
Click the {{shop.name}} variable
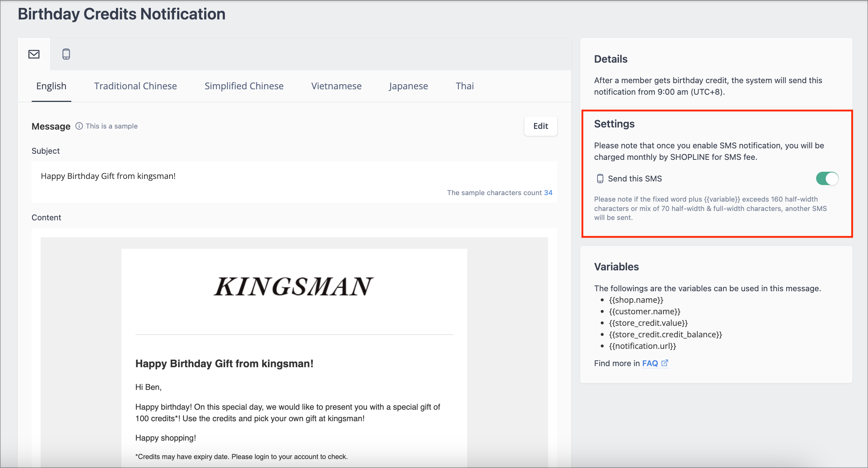pos(636,300)
